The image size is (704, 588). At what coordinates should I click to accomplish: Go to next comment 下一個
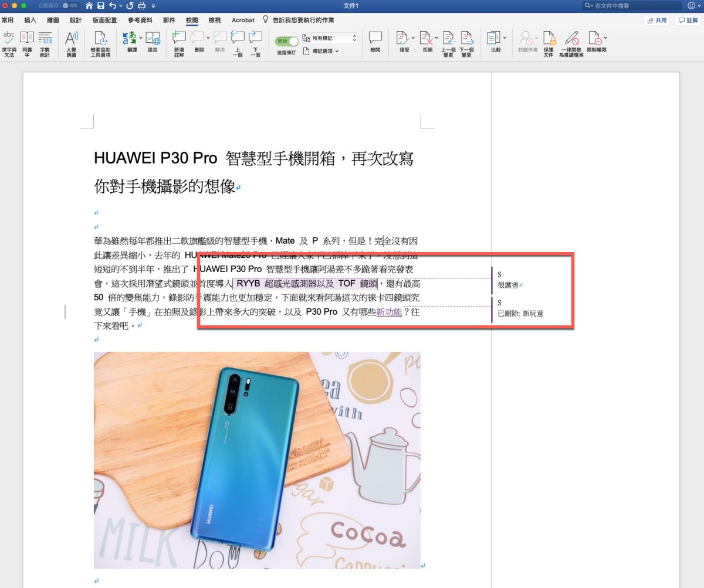pos(255,44)
